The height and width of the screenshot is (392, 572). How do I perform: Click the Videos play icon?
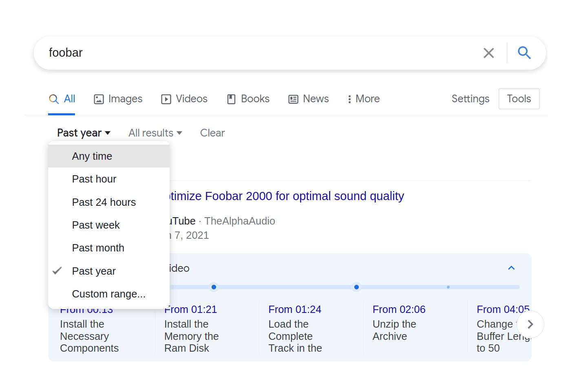point(166,99)
